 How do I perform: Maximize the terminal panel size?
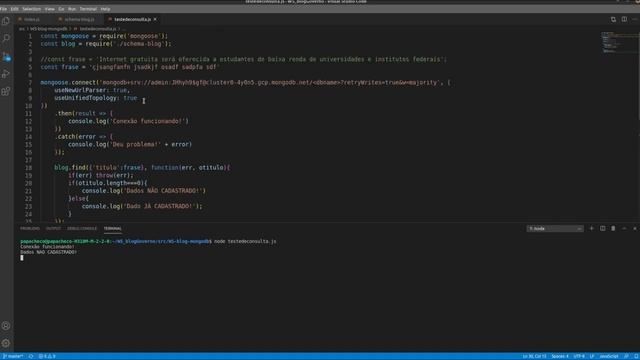click(624, 229)
